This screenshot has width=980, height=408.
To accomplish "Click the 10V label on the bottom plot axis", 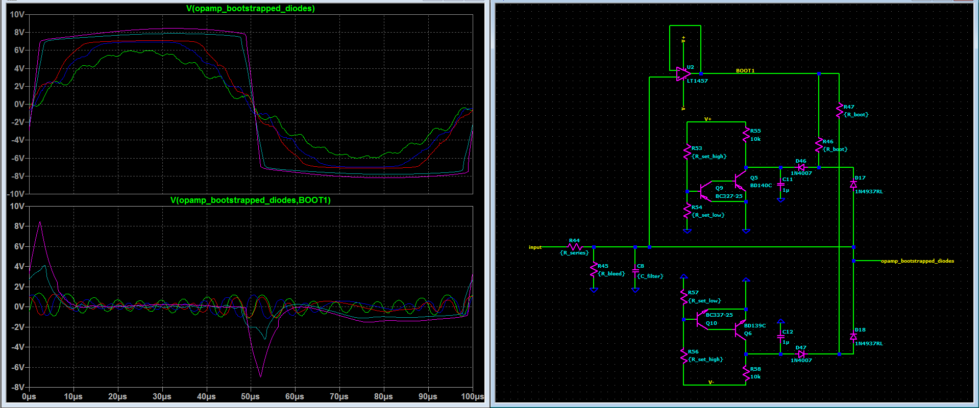I will coord(17,207).
